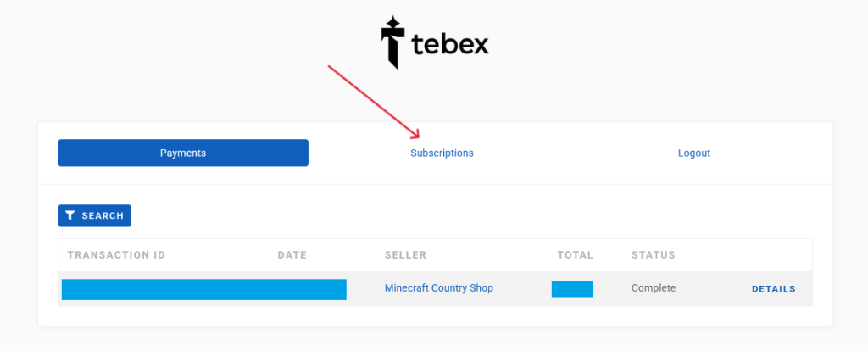Click the redacted total amount box
The width and height of the screenshot is (868, 351).
tap(571, 289)
